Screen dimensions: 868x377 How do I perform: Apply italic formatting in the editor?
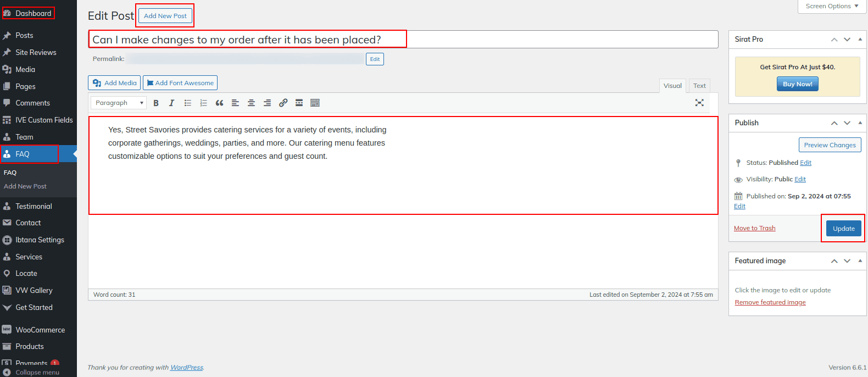click(x=171, y=103)
